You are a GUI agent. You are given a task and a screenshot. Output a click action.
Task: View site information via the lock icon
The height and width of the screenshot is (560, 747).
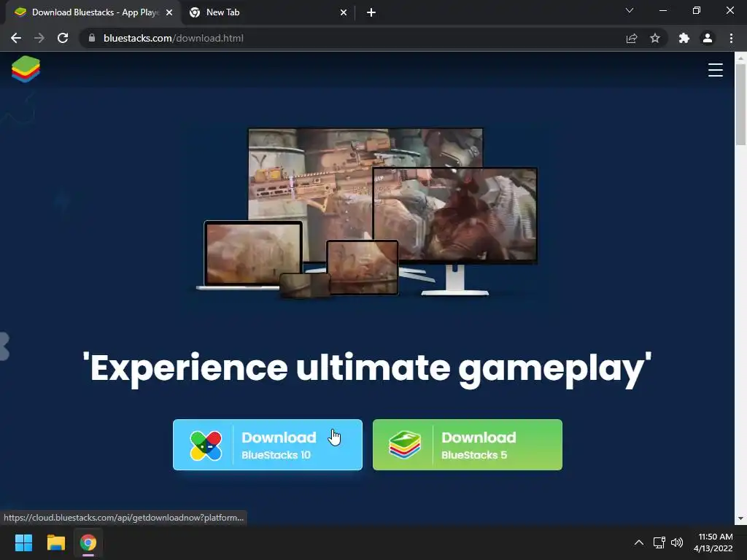tap(92, 38)
